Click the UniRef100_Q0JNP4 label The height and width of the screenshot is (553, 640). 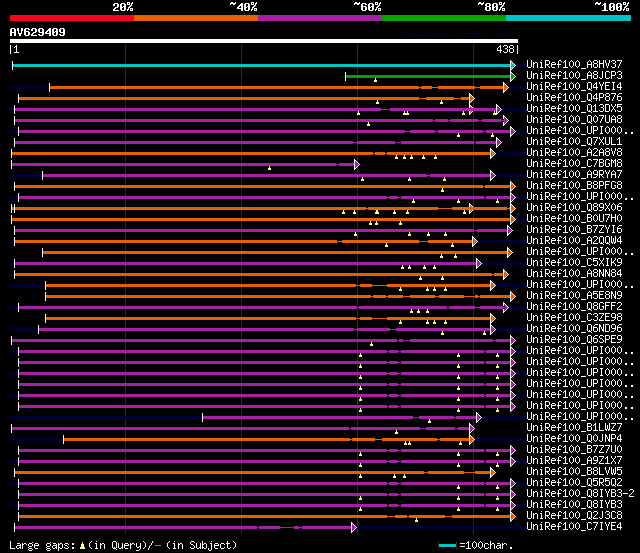click(x=574, y=438)
